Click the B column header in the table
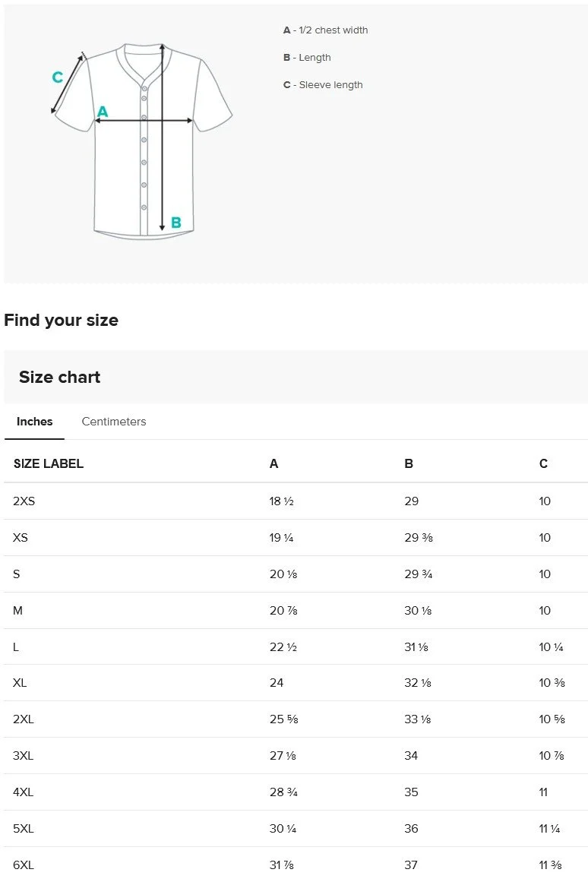588x882 pixels. click(x=409, y=463)
